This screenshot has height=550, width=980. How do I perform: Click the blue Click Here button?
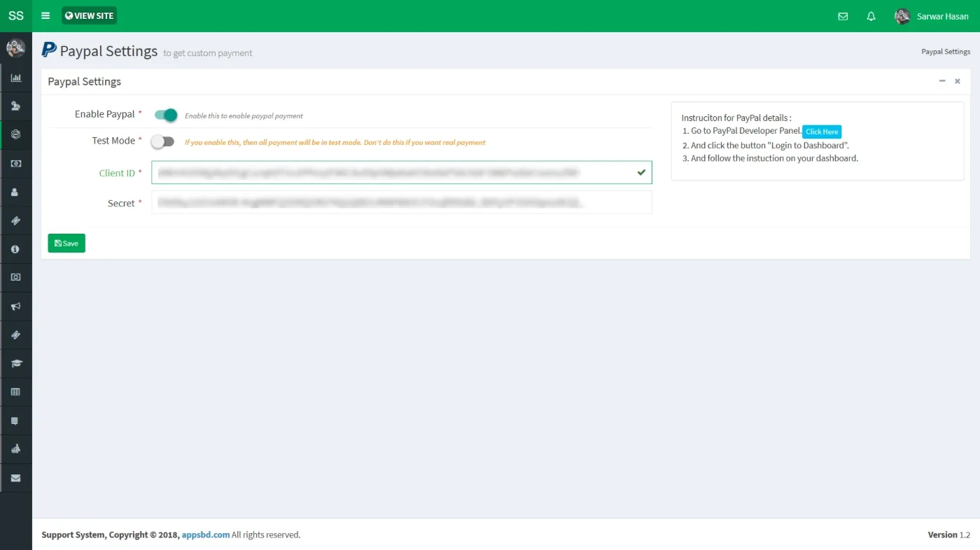[x=822, y=132]
